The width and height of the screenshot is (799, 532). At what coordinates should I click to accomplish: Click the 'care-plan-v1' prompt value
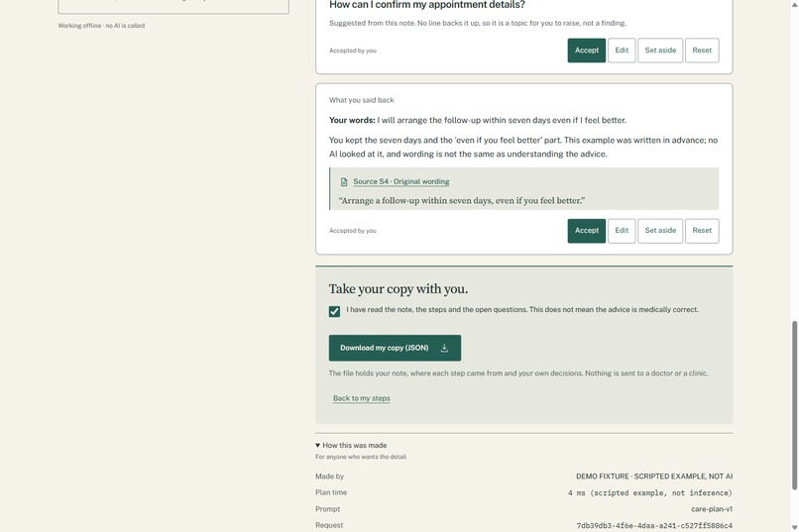[712, 509]
